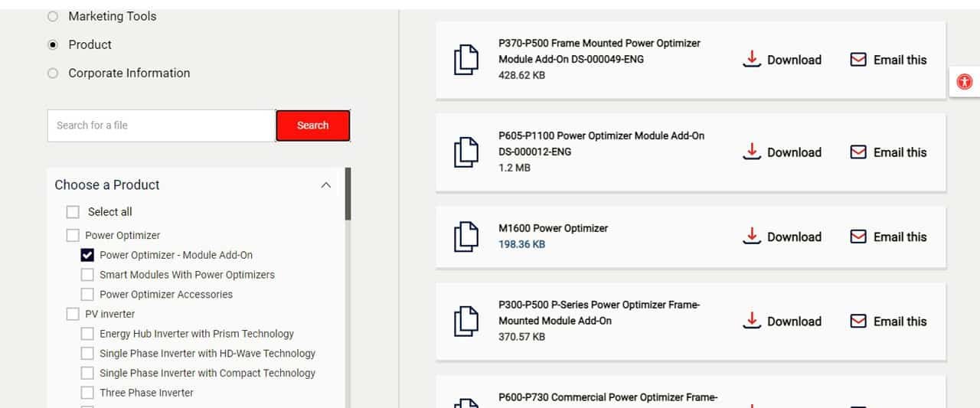Select the Marketing Tools radio button

(53, 16)
